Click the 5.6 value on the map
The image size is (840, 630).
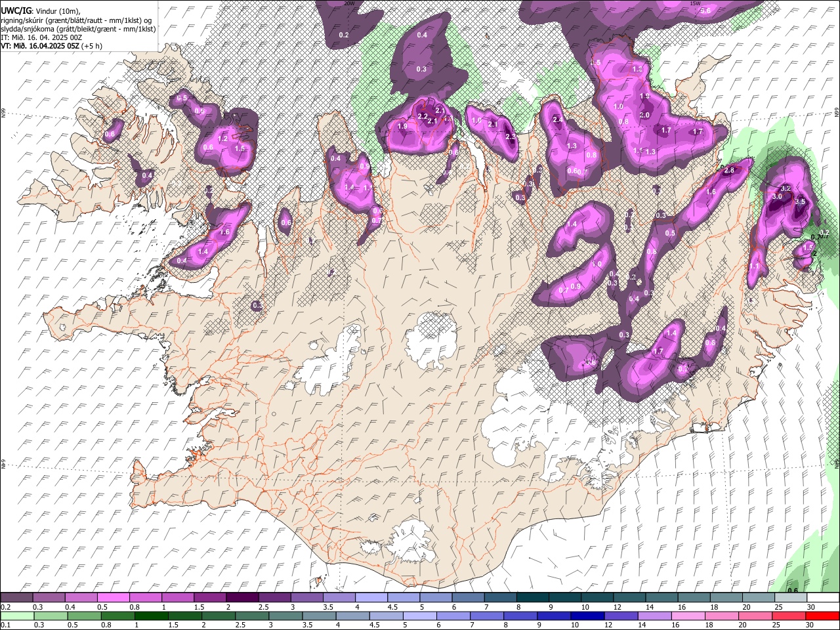705,10
